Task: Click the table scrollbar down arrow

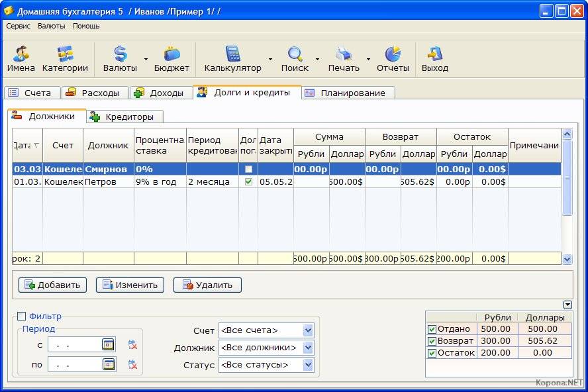Action: click(x=567, y=259)
